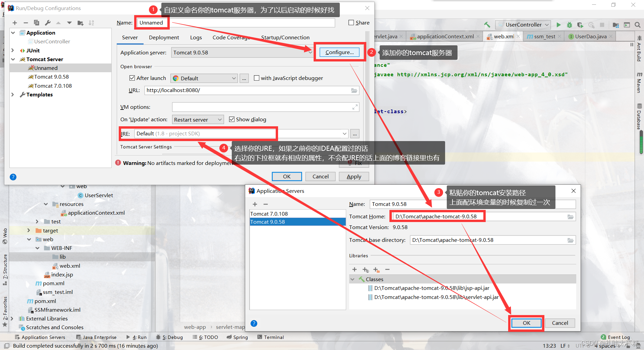The height and width of the screenshot is (350, 644).
Task: Click the move-into-folder icon in the configurations toolbar
Action: [x=80, y=23]
